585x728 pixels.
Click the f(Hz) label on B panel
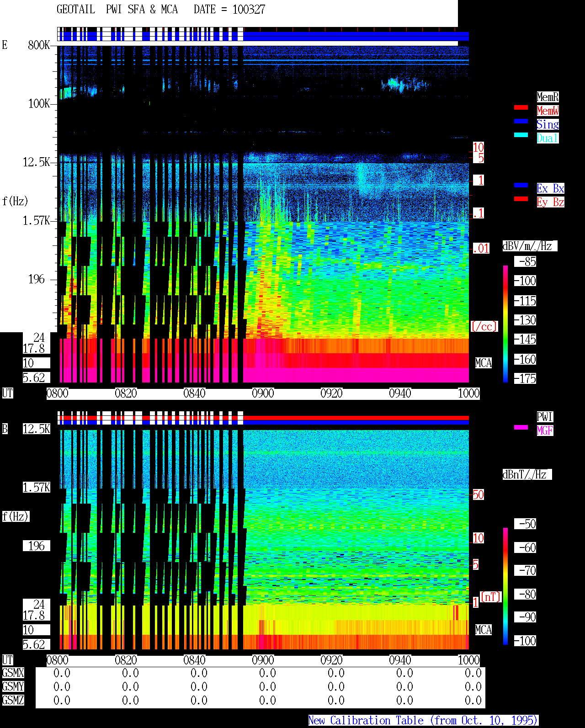15,516
